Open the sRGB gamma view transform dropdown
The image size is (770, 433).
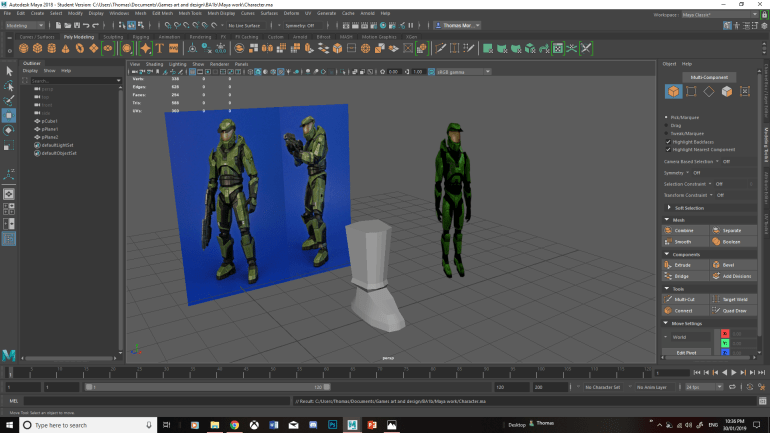464,72
